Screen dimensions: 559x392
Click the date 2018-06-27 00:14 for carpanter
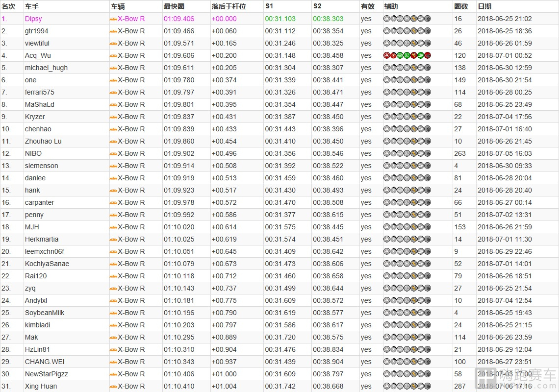click(505, 202)
